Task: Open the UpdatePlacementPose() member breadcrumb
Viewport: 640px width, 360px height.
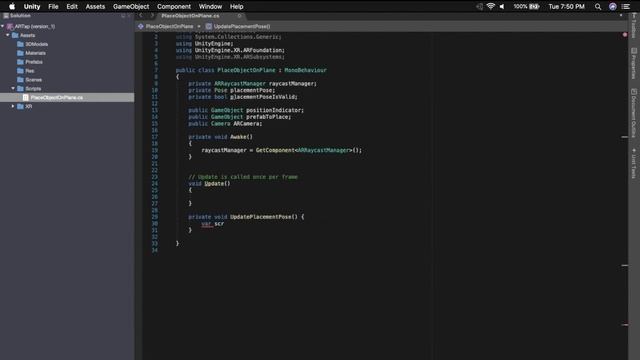Action: tap(238, 27)
